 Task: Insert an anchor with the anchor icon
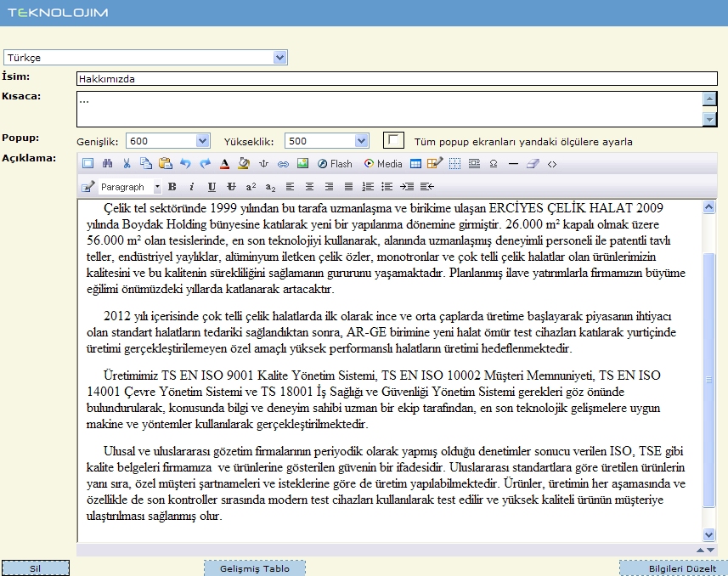[x=263, y=163]
